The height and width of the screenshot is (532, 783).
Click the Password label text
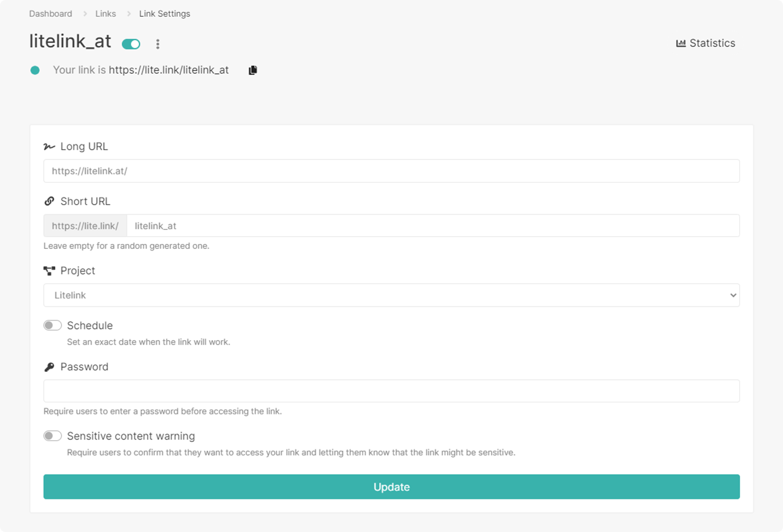[x=84, y=367]
